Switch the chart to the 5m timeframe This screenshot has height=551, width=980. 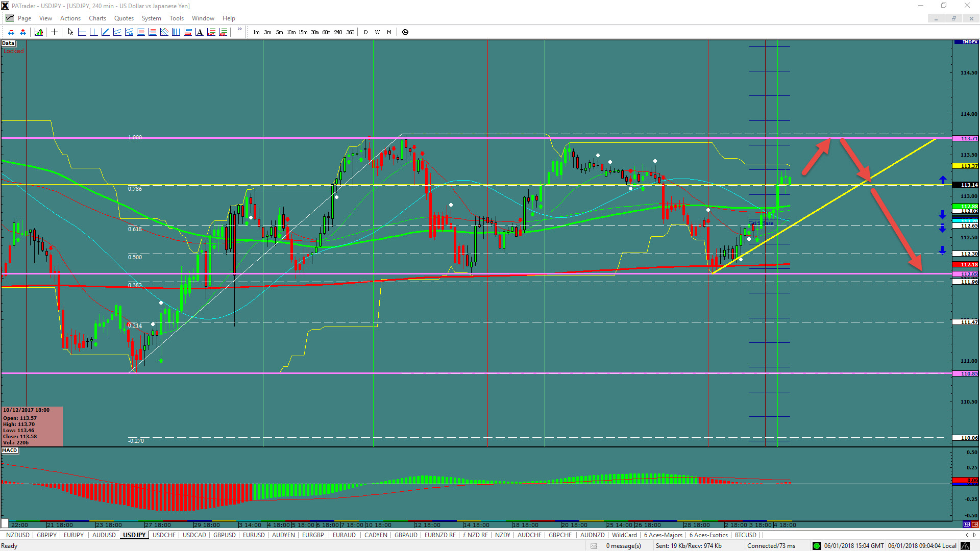(x=279, y=32)
